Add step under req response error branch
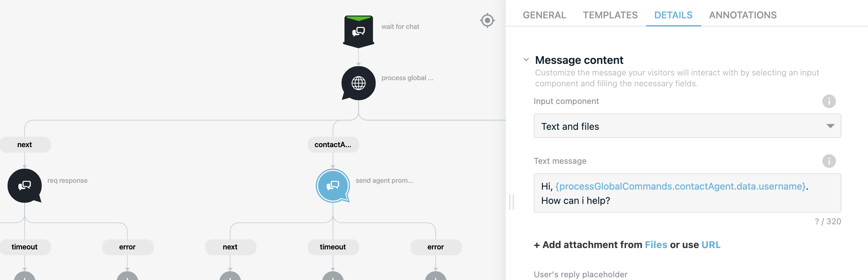The image size is (868, 280). (x=127, y=276)
